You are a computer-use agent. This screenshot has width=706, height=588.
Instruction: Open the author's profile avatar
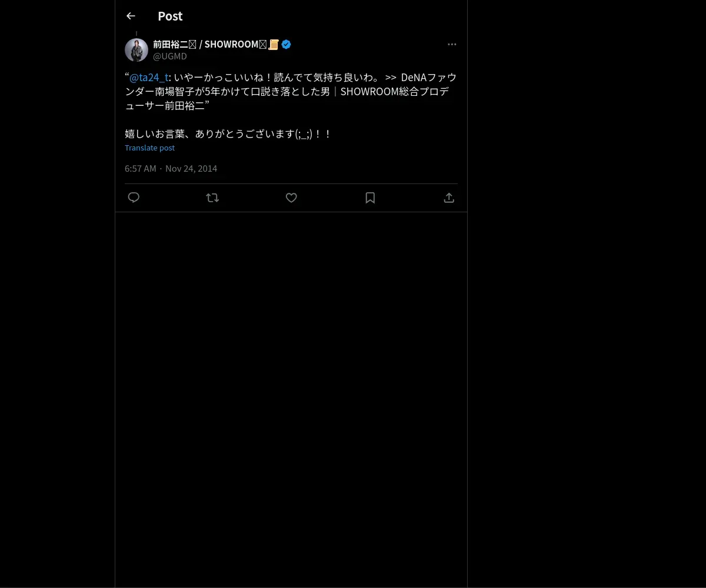pos(136,50)
